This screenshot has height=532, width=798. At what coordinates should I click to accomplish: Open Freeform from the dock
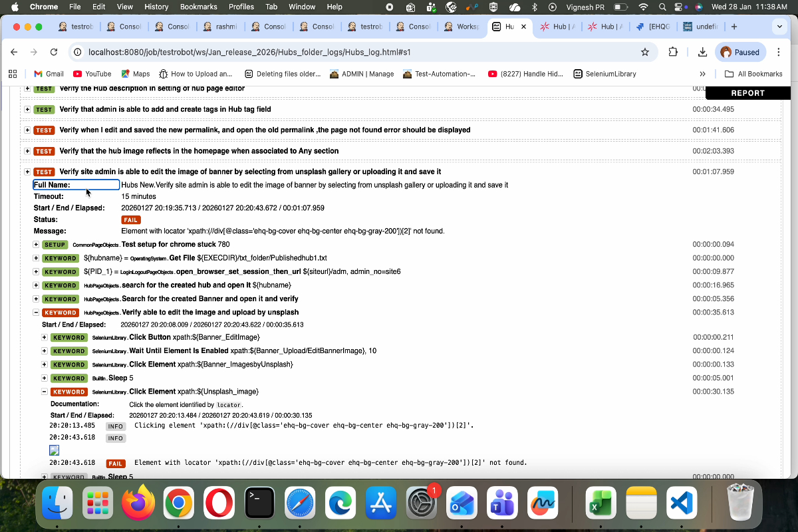(543, 503)
